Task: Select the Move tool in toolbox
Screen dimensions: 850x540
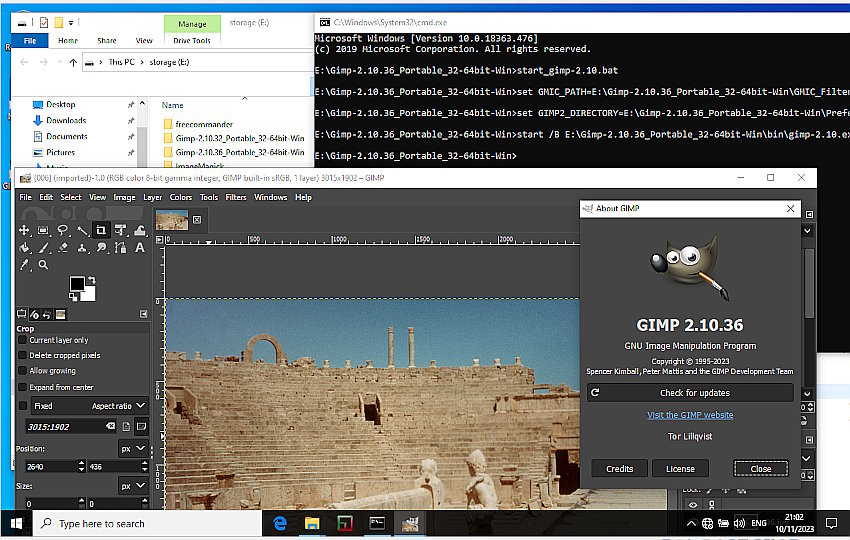Action: click(24, 230)
